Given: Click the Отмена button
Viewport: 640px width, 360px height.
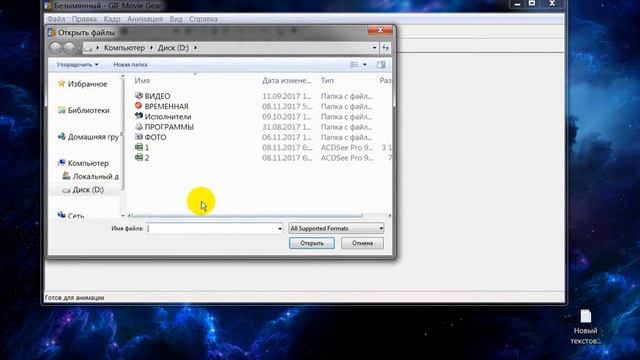Looking at the screenshot, I should [x=362, y=243].
